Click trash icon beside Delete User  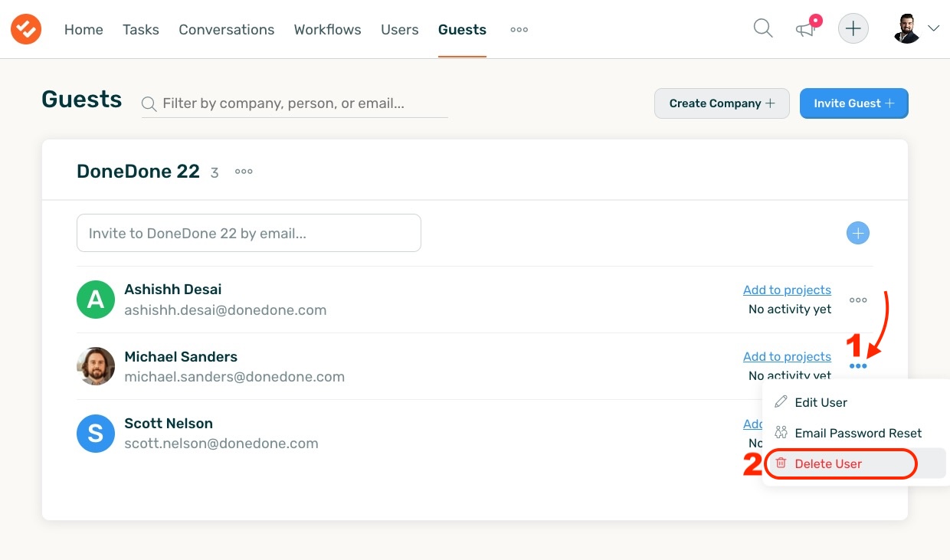pos(781,463)
